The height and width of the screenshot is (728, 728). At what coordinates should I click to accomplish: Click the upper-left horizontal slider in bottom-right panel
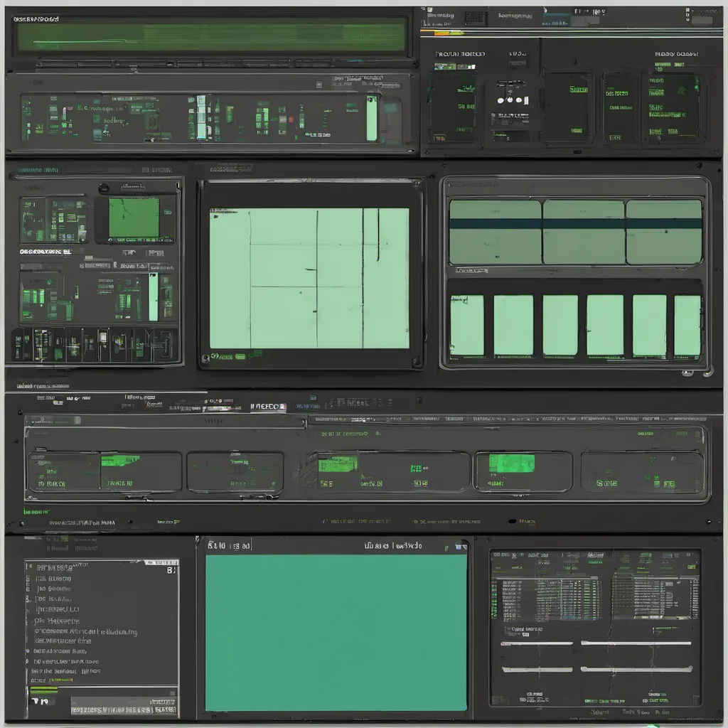pyautogui.click(x=537, y=643)
